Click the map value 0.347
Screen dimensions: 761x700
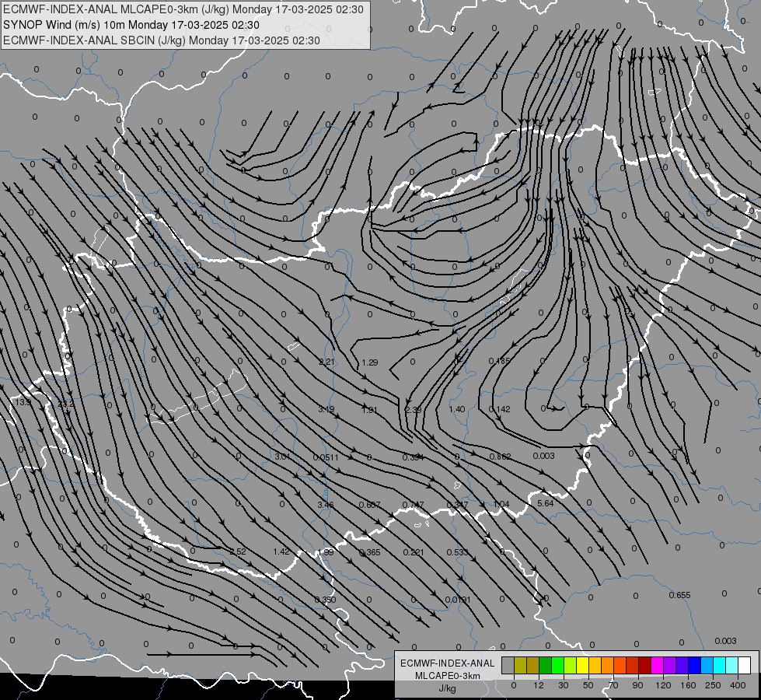tap(457, 506)
